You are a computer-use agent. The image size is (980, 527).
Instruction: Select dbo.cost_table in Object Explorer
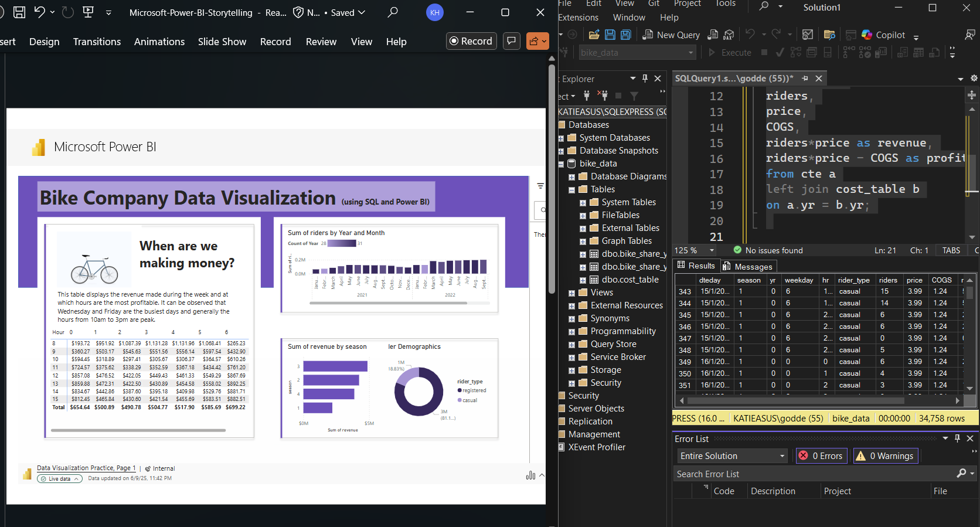(629, 280)
